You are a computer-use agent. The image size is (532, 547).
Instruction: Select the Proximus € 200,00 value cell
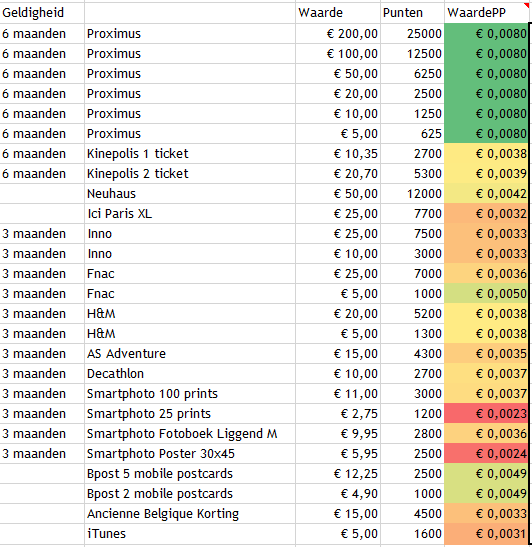click(x=338, y=33)
